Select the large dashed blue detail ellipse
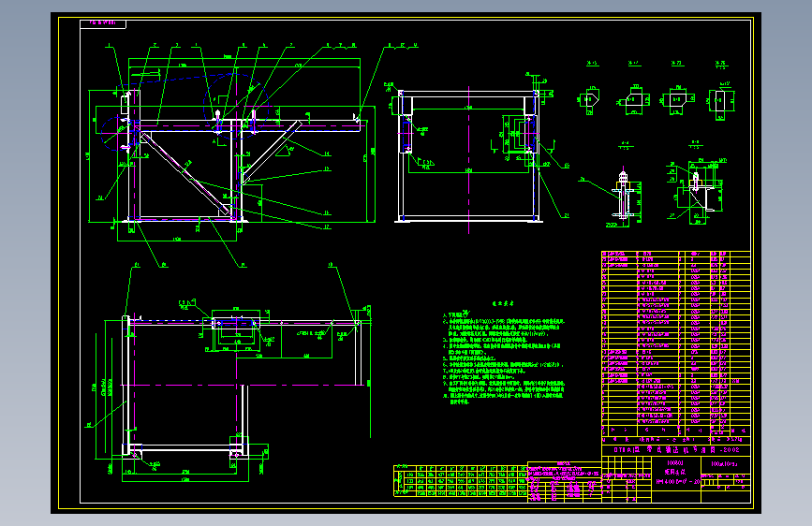The image size is (812, 526). click(237, 106)
